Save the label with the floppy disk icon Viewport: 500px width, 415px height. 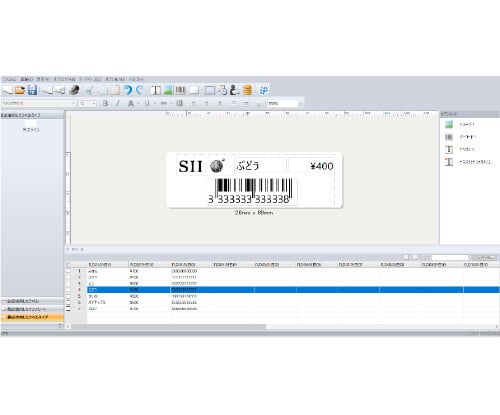[x=32, y=90]
